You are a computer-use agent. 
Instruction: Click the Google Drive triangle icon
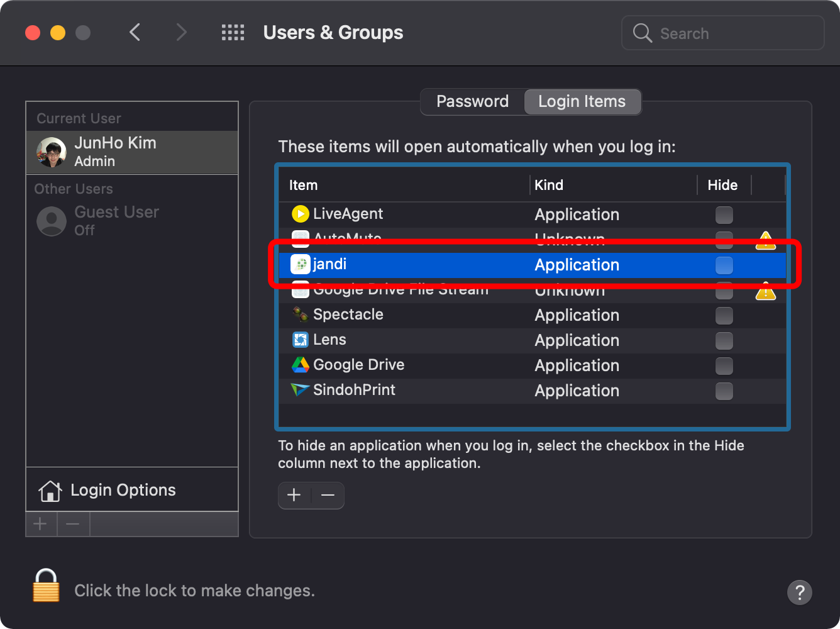coord(301,365)
